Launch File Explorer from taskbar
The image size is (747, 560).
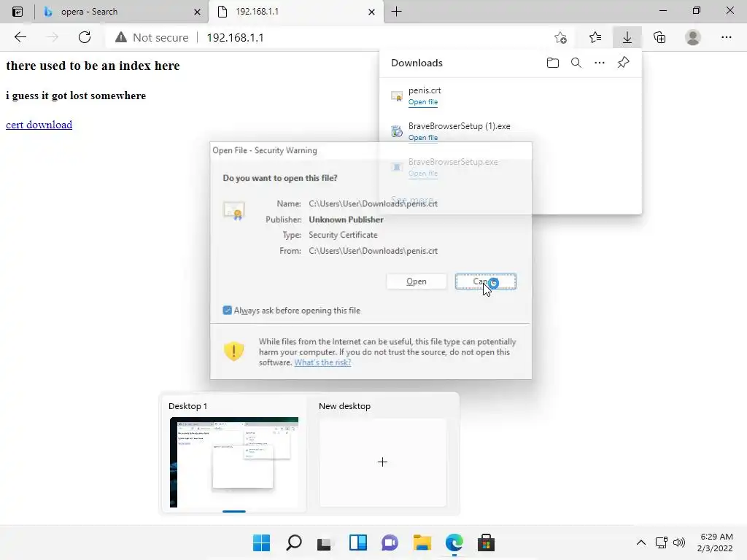[422, 542]
